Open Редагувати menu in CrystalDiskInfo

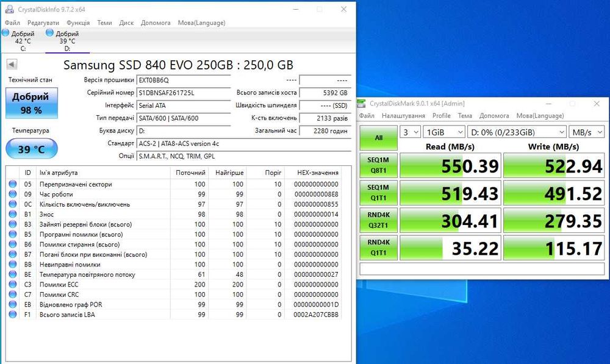(x=43, y=23)
